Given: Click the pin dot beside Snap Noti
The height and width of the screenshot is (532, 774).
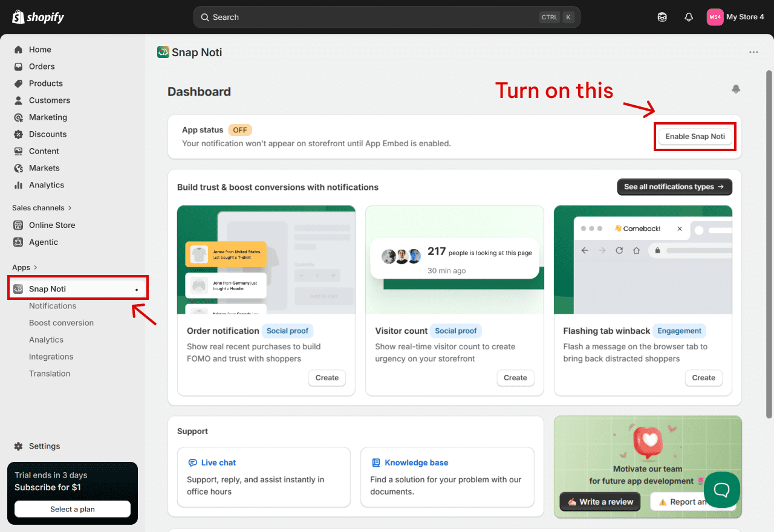Looking at the screenshot, I should pyautogui.click(x=137, y=290).
